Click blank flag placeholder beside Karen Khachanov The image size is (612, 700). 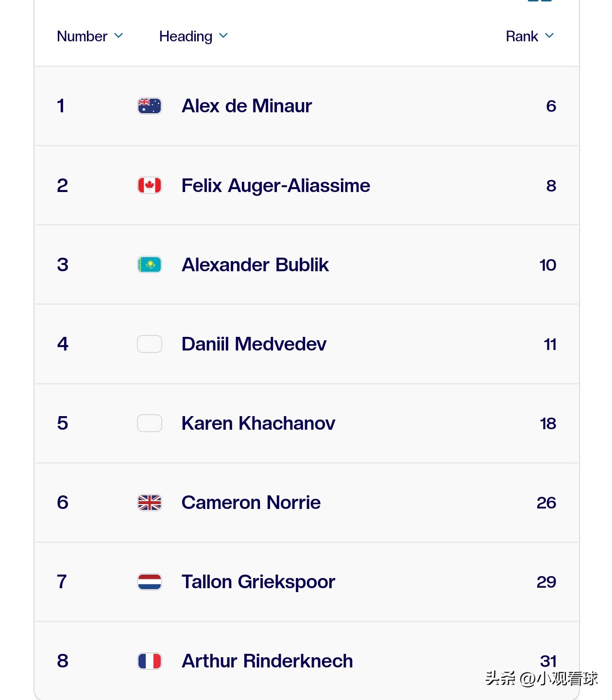point(150,423)
